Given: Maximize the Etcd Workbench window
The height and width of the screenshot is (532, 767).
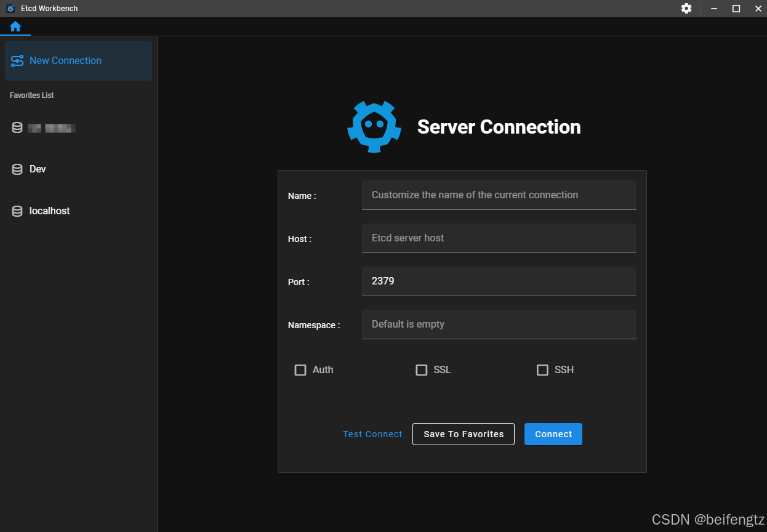Looking at the screenshot, I should point(736,9).
